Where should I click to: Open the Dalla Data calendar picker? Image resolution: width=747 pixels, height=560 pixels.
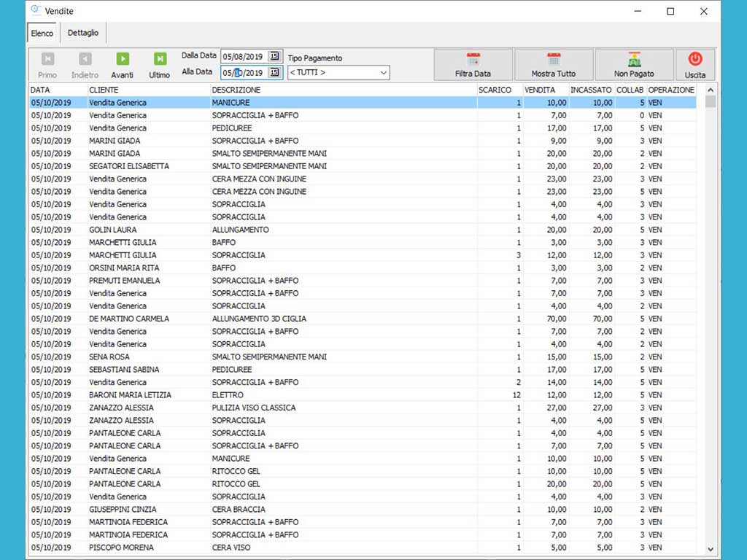tap(274, 56)
